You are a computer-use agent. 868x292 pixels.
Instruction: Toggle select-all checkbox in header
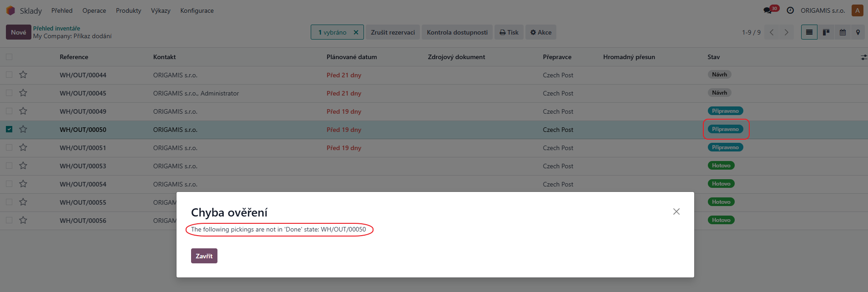9,57
